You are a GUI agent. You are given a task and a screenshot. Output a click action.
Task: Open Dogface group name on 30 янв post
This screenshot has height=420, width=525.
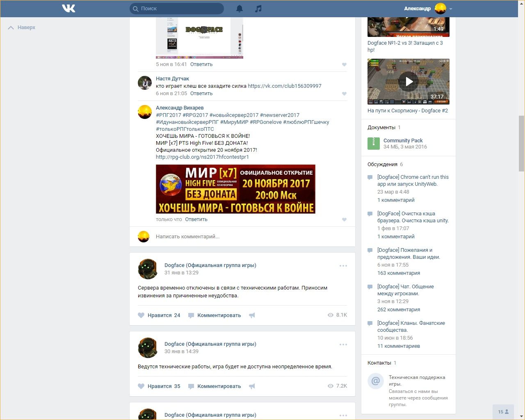[x=210, y=344]
